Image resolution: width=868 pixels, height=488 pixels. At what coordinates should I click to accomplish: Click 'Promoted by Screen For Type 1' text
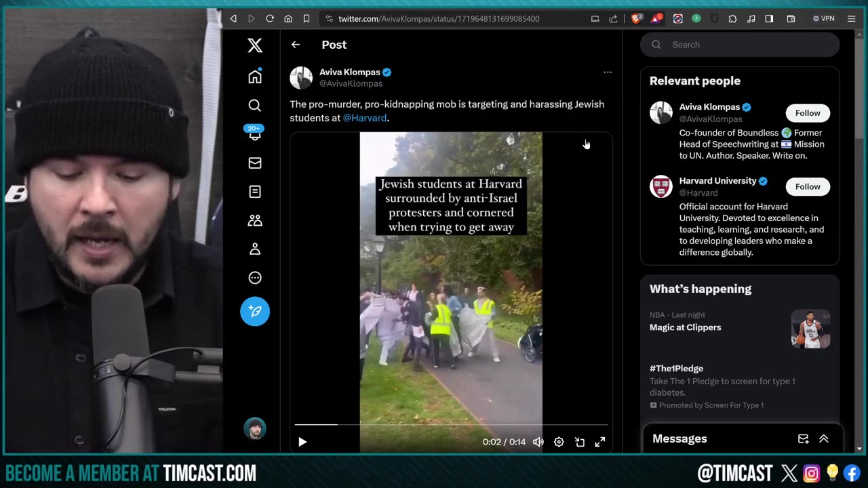[711, 405]
